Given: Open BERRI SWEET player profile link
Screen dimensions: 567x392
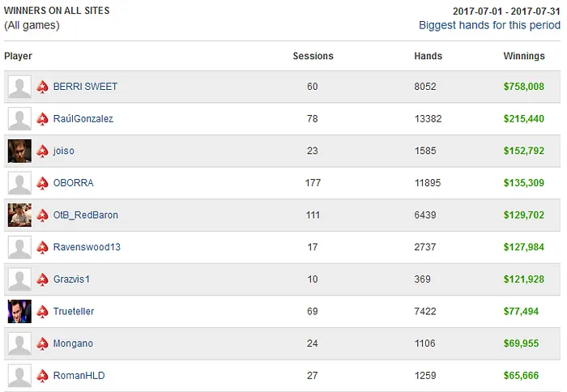Looking at the screenshot, I should coord(85,87).
